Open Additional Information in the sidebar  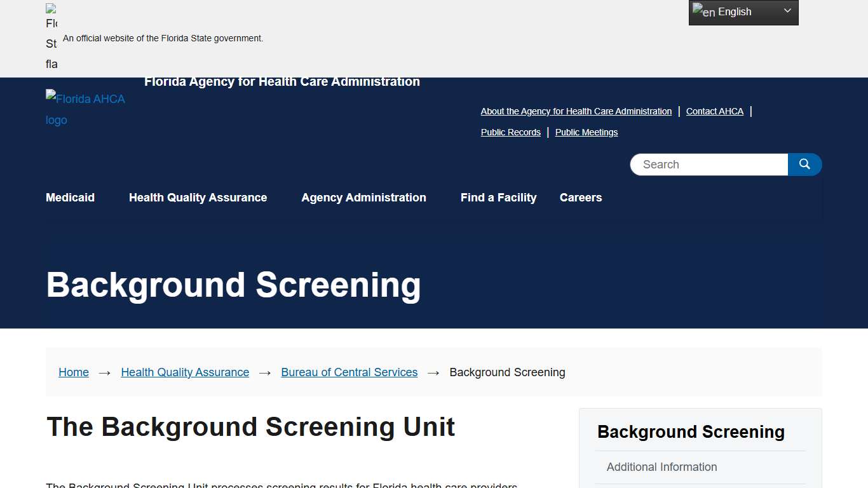[x=661, y=467]
